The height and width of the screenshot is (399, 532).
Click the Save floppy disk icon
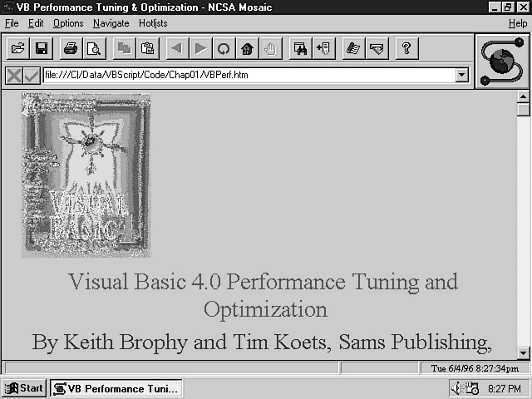point(40,49)
